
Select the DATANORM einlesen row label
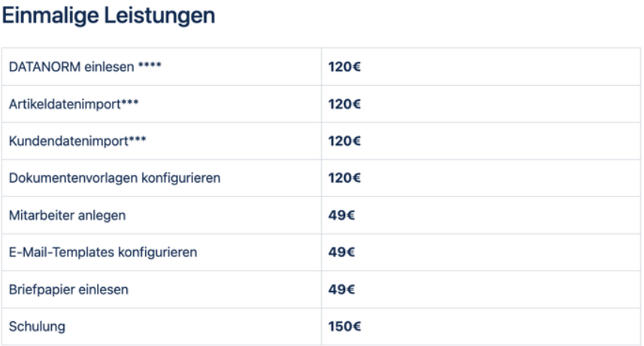85,67
